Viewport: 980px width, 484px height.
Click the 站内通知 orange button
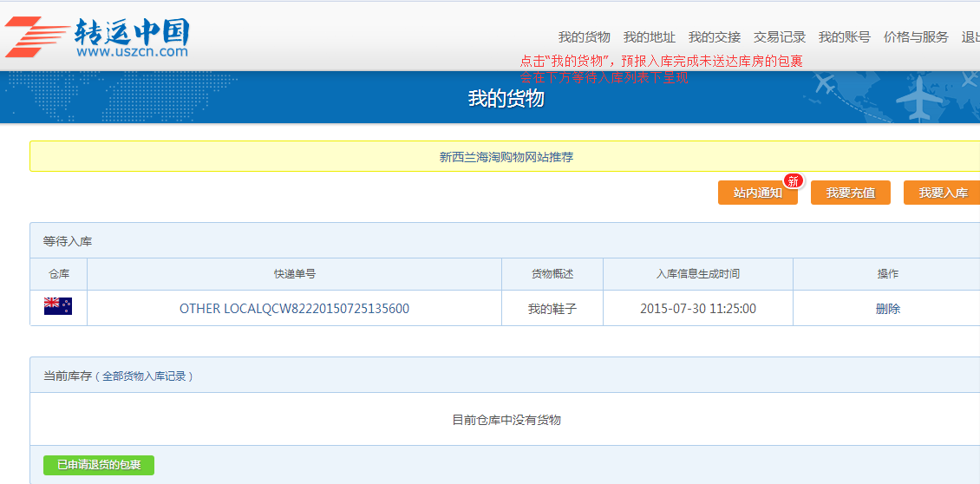coord(757,193)
